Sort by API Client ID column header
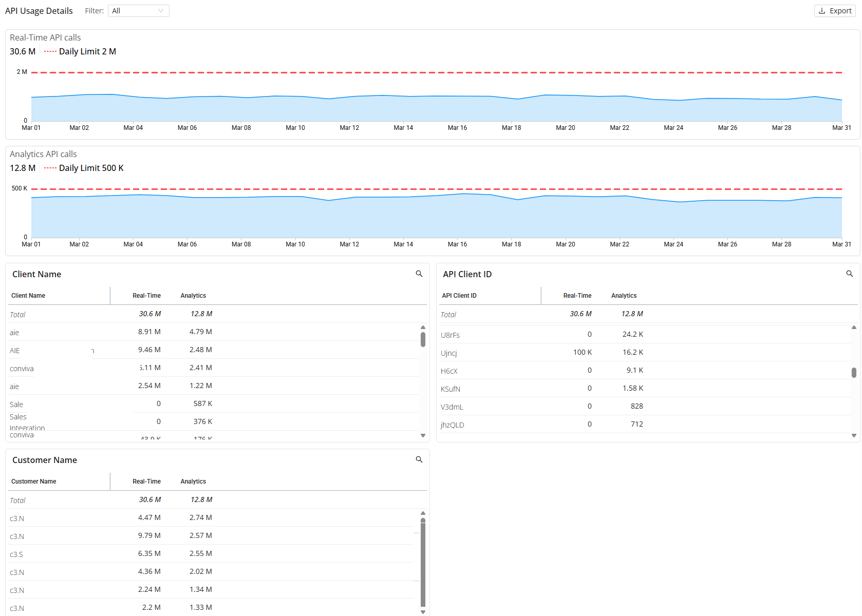This screenshot has height=616, width=862. [x=459, y=296]
